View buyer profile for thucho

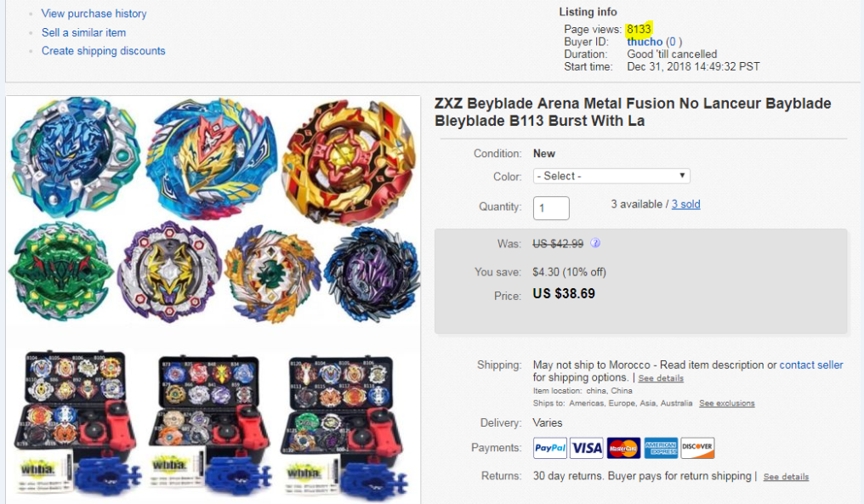(x=644, y=41)
